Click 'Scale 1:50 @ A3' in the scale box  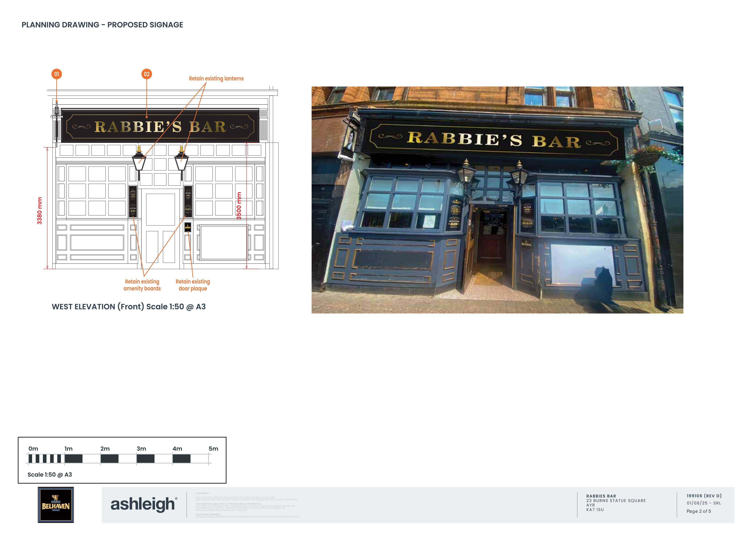tap(50, 475)
